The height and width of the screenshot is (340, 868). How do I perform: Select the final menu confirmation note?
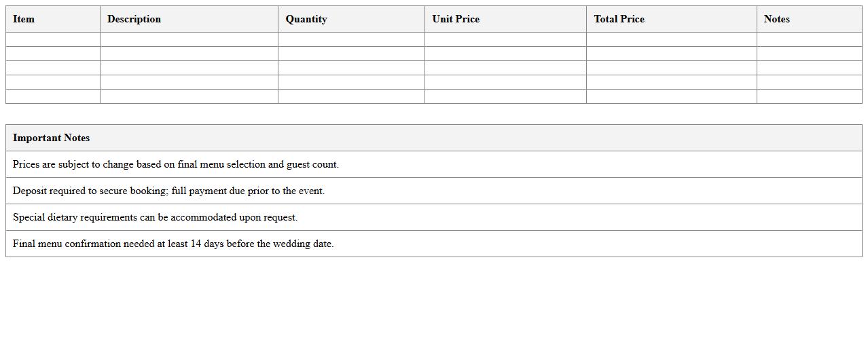pos(173,244)
